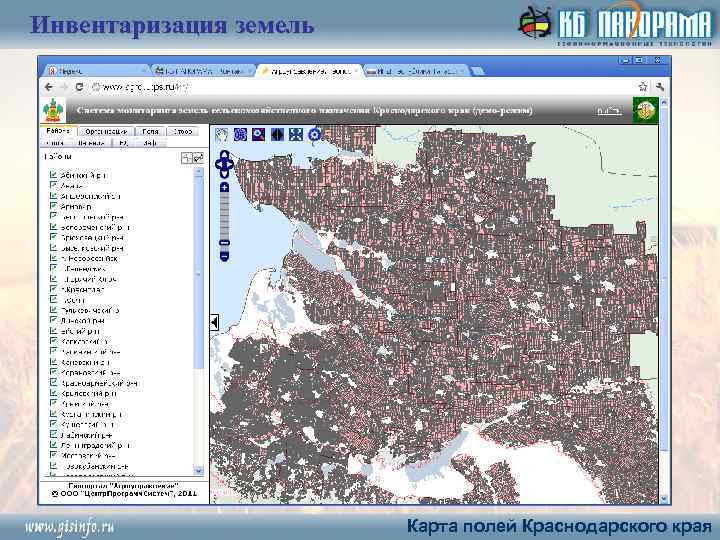Go back using the browser back arrow
The width and height of the screenshot is (720, 540).
pos(49,87)
